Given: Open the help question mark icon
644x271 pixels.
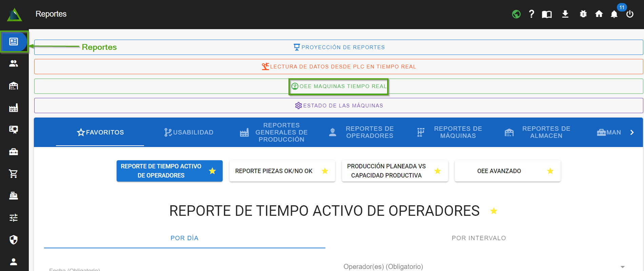Looking at the screenshot, I should pos(531,14).
